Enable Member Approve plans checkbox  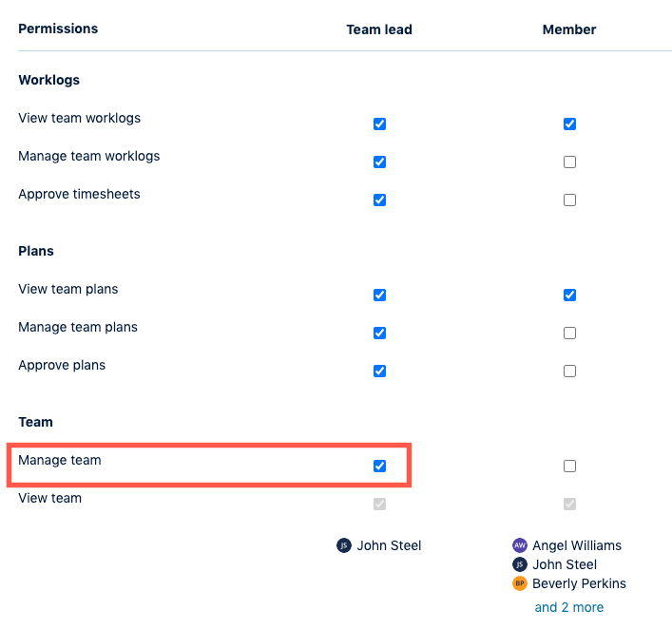[x=569, y=372]
